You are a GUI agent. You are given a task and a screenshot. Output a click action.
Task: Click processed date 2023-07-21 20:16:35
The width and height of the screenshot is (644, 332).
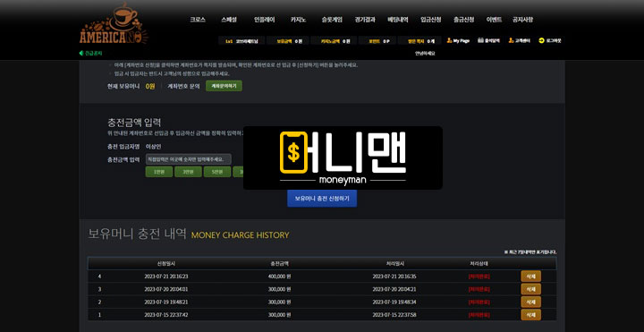(x=394, y=277)
